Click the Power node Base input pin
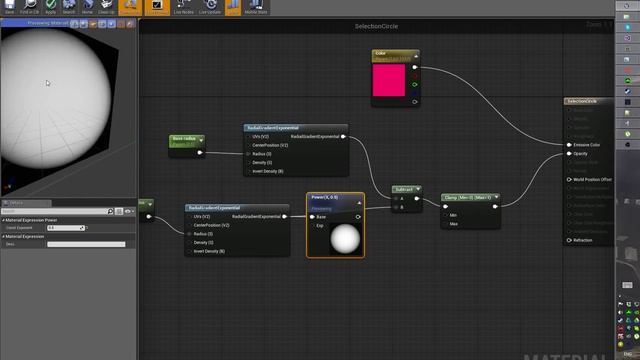Viewport: 640px width, 360px height. pyautogui.click(x=312, y=217)
